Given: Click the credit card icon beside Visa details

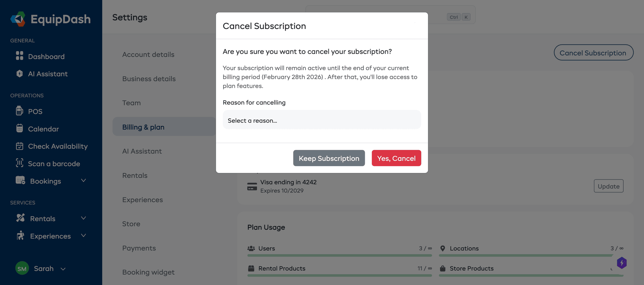Looking at the screenshot, I should [x=252, y=186].
